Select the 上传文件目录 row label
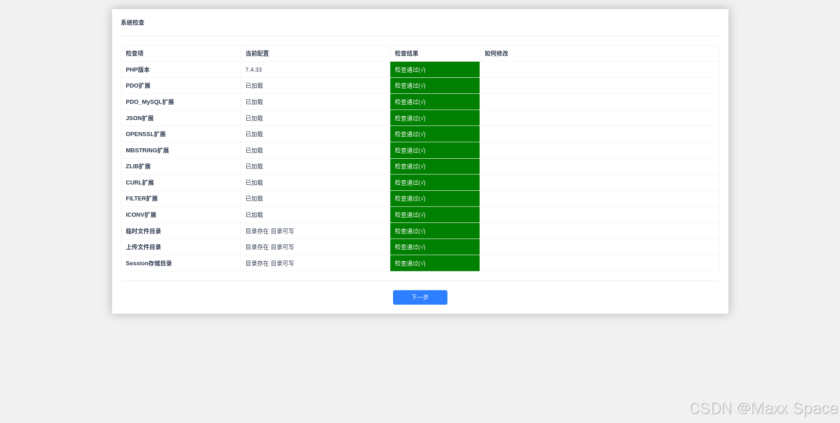 144,247
